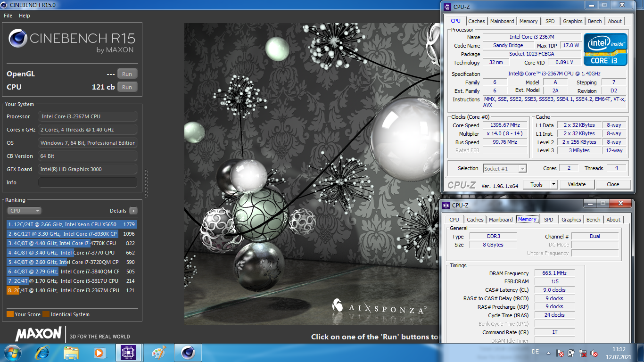Image resolution: width=644 pixels, height=362 pixels.
Task: Select ranking entry Intel Core i7-3720QM
Action: (72, 262)
